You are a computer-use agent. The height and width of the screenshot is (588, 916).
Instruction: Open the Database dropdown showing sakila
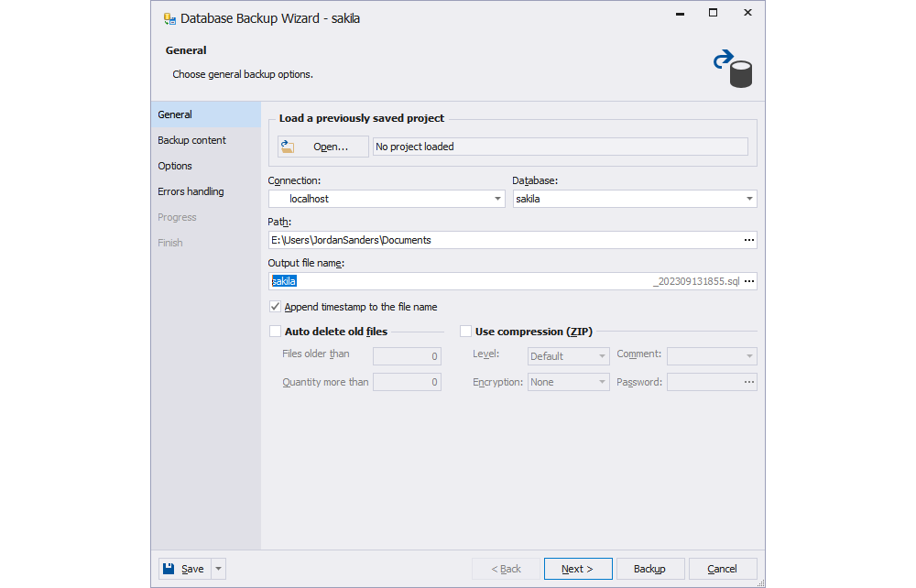pyautogui.click(x=749, y=198)
